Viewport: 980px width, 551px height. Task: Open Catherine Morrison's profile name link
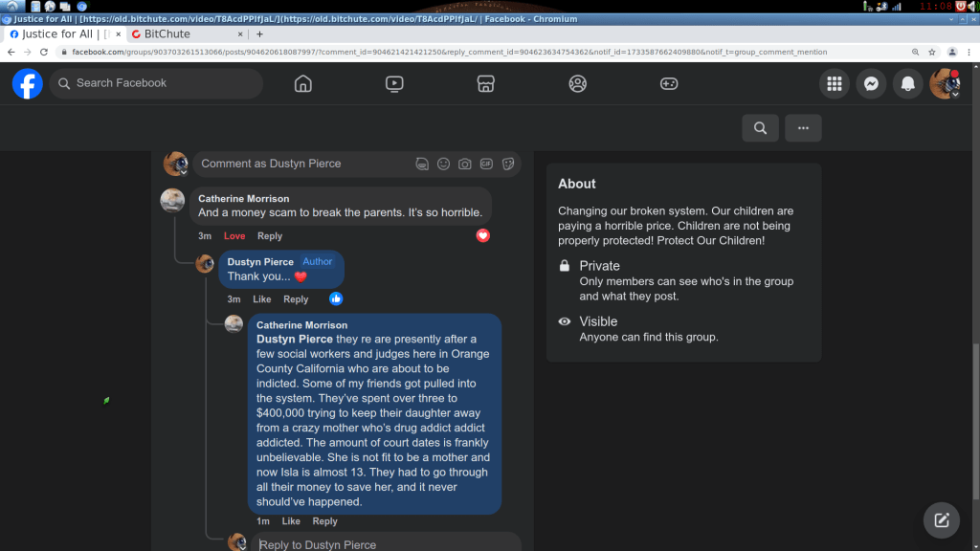[x=243, y=199]
